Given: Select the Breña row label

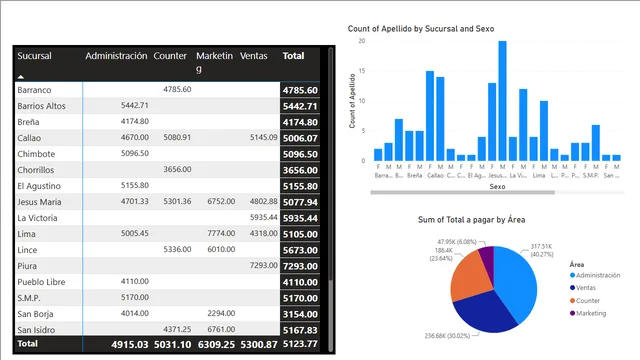Looking at the screenshot, I should pos(28,122).
